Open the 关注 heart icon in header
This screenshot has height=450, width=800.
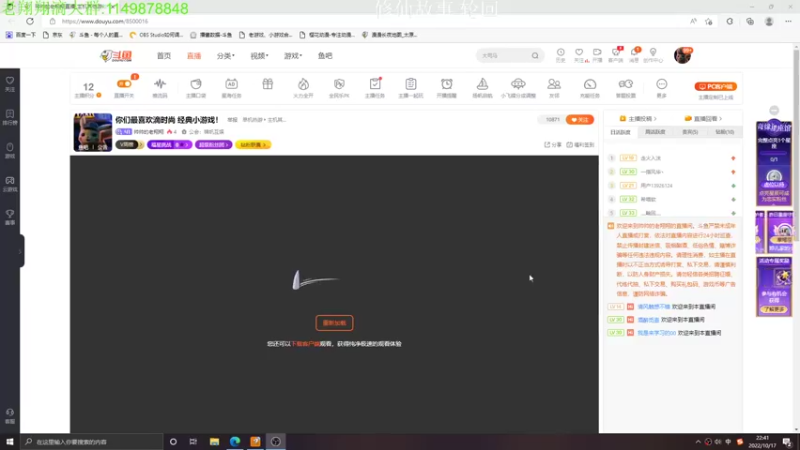[579, 55]
